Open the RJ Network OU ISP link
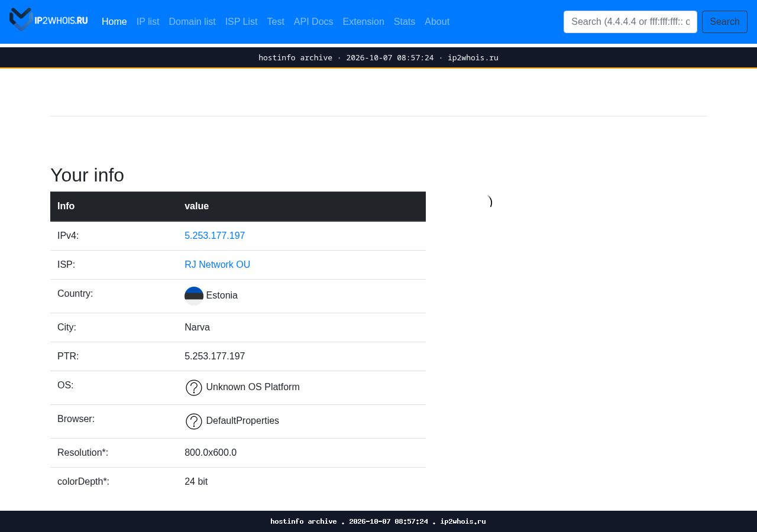This screenshot has width=757, height=532. [x=217, y=265]
